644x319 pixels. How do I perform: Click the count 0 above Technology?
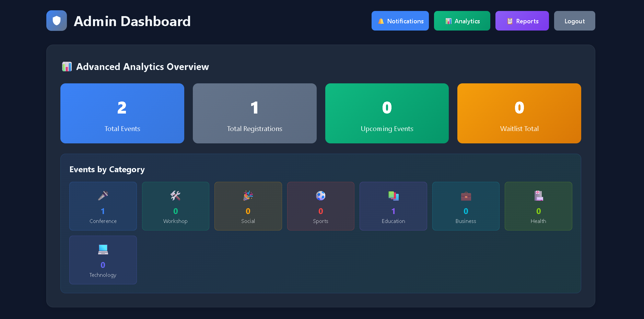tap(103, 265)
